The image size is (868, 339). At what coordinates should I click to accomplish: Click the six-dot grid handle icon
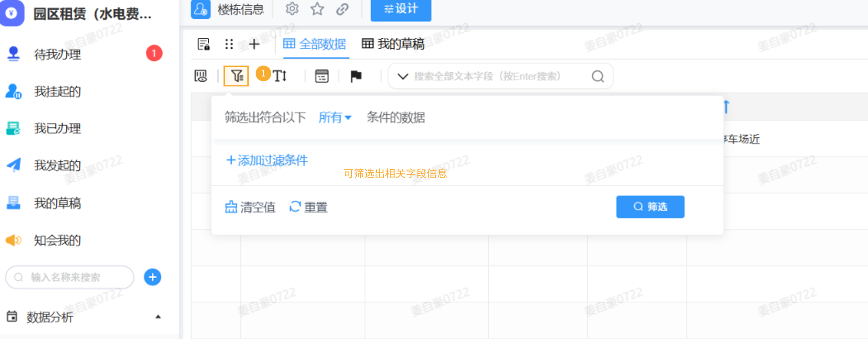tap(229, 44)
